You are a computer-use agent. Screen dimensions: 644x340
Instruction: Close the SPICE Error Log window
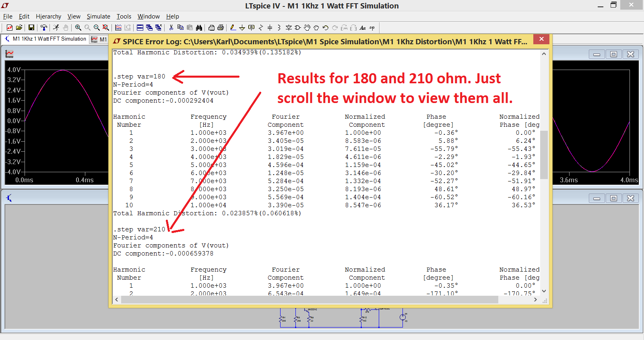pyautogui.click(x=541, y=39)
